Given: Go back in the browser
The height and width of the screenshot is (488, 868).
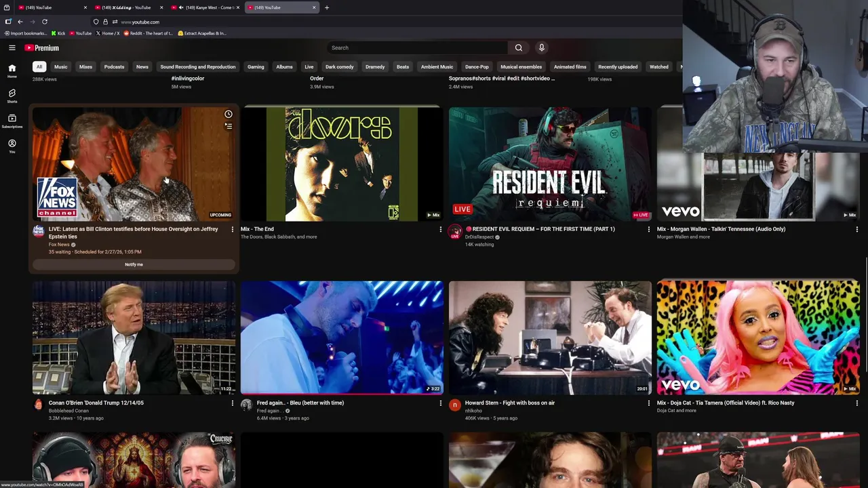Looking at the screenshot, I should click(x=20, y=22).
